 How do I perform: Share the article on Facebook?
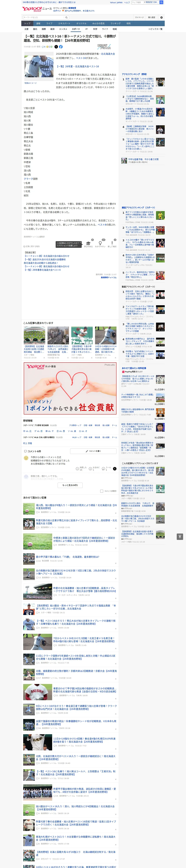61,47
